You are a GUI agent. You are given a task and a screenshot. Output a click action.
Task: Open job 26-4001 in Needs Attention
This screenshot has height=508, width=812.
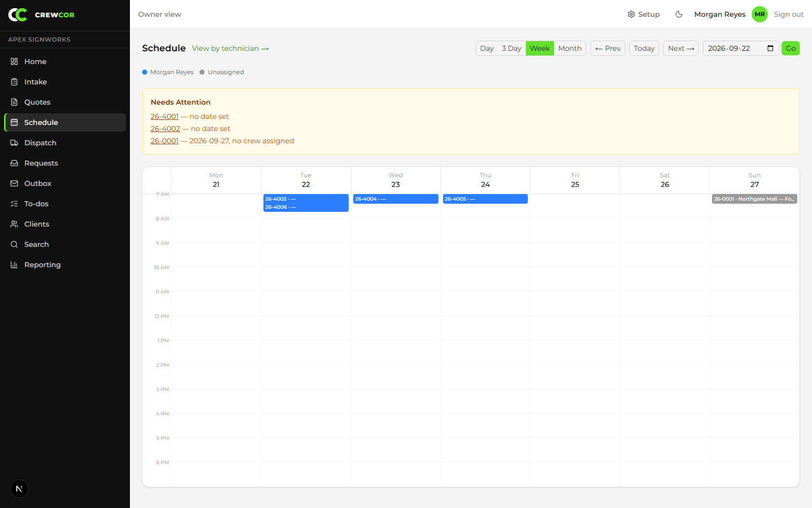[x=164, y=116]
